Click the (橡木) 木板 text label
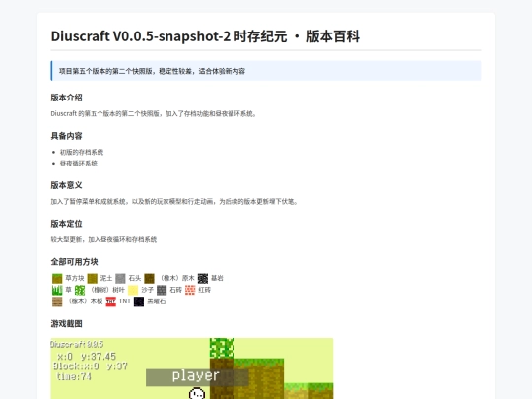This screenshot has height=399, width=532. pyautogui.click(x=84, y=301)
